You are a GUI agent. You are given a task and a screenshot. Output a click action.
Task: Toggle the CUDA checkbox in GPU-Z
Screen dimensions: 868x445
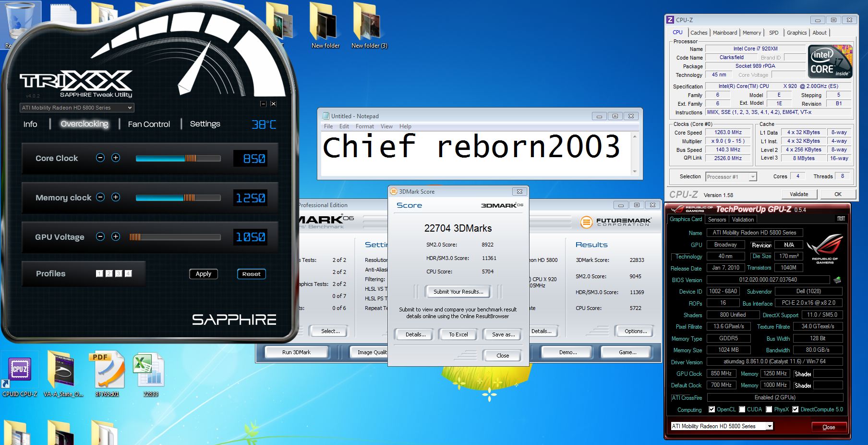tap(742, 409)
